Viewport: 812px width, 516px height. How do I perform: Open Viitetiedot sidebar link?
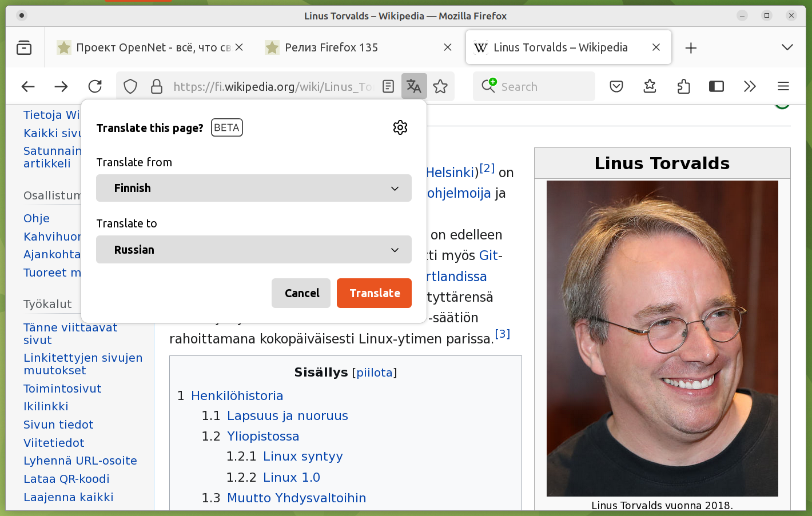tap(54, 443)
